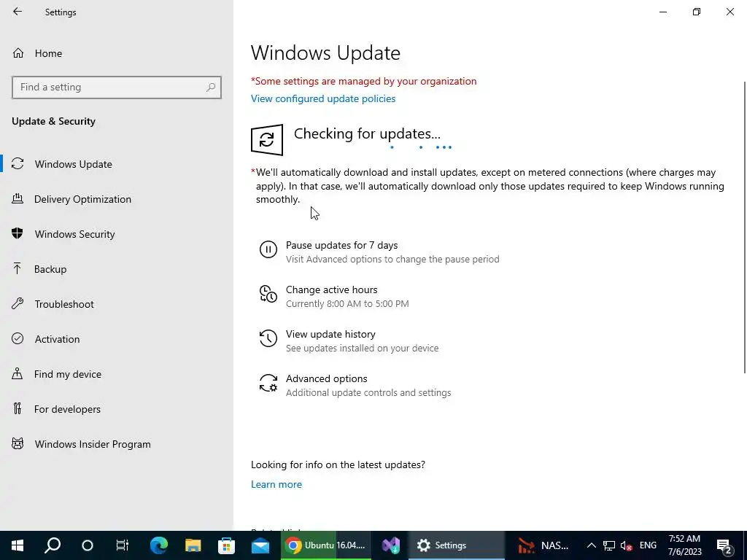The width and height of the screenshot is (747, 560).
Task: Select Windows Update in the sidebar
Action: [x=117, y=164]
